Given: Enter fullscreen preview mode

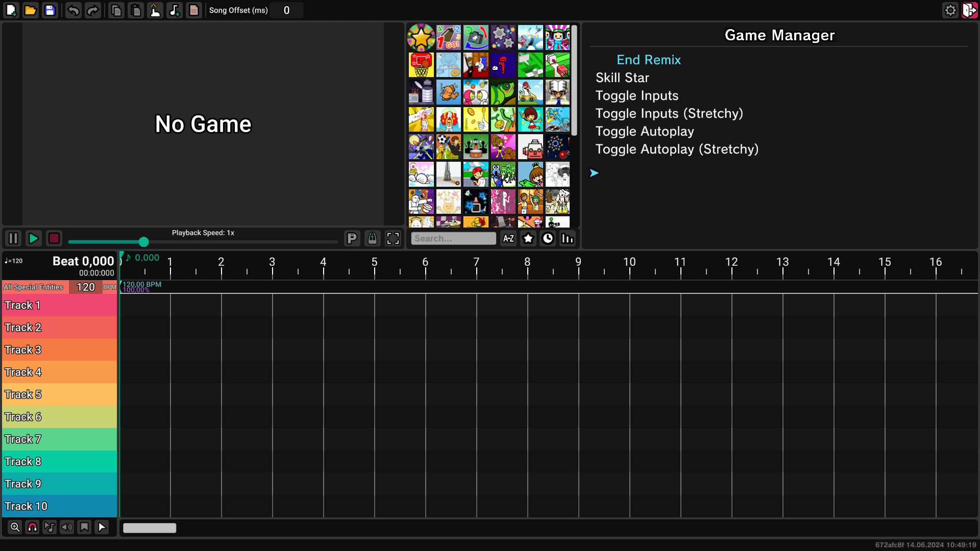Looking at the screenshot, I should [x=393, y=238].
